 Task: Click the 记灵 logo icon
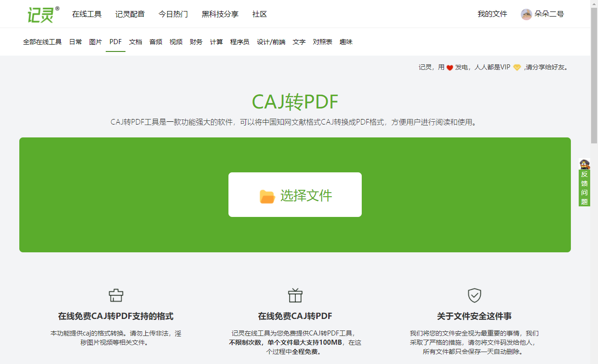(x=40, y=13)
